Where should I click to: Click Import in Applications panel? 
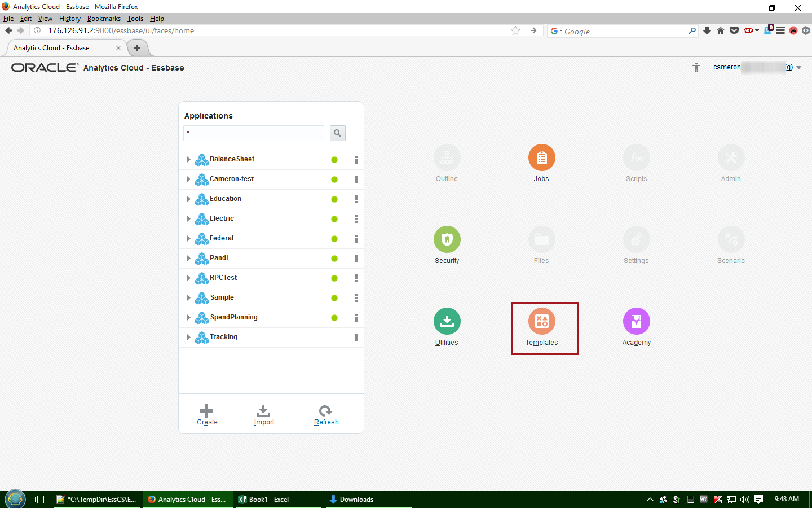(264, 415)
